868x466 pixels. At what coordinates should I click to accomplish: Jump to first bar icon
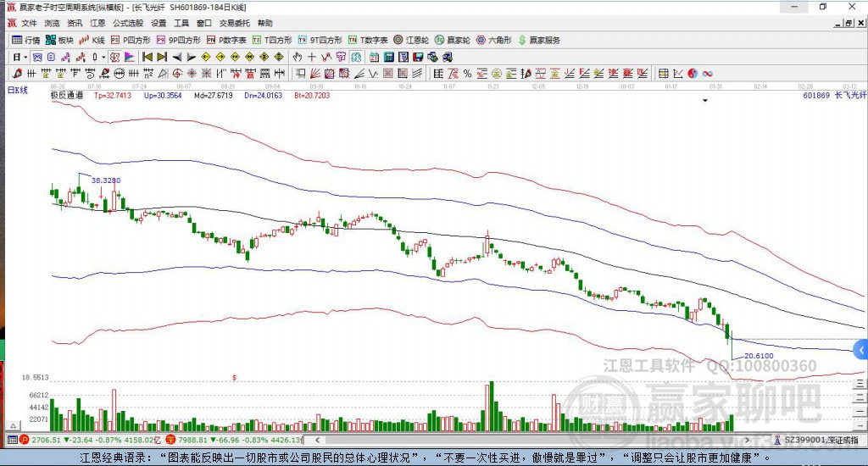(x=147, y=57)
